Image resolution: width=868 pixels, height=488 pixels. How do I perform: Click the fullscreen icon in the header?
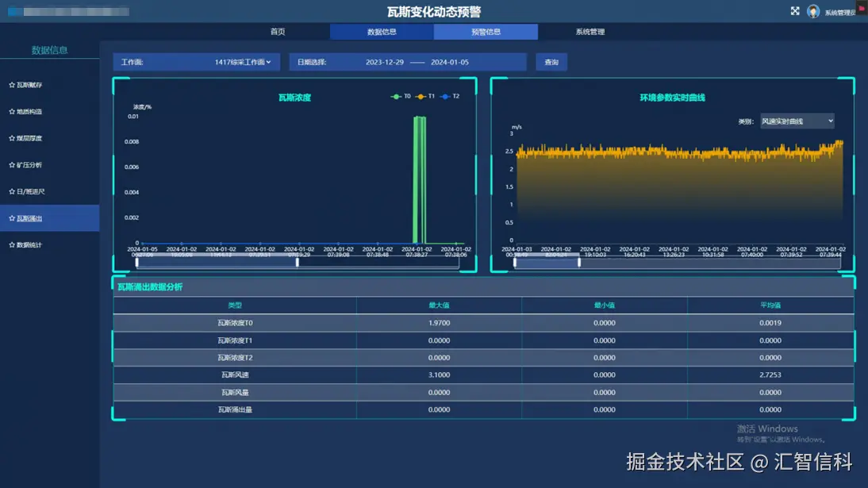[795, 11]
